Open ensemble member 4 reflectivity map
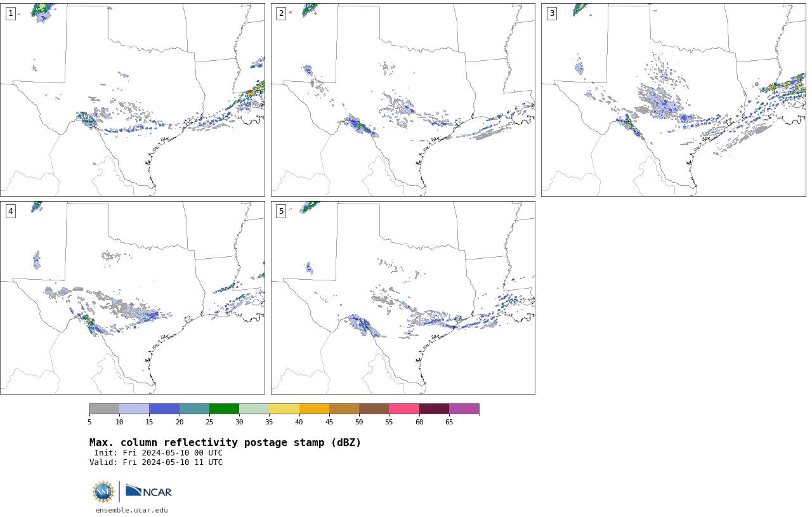The width and height of the screenshot is (812, 517). pos(133,298)
